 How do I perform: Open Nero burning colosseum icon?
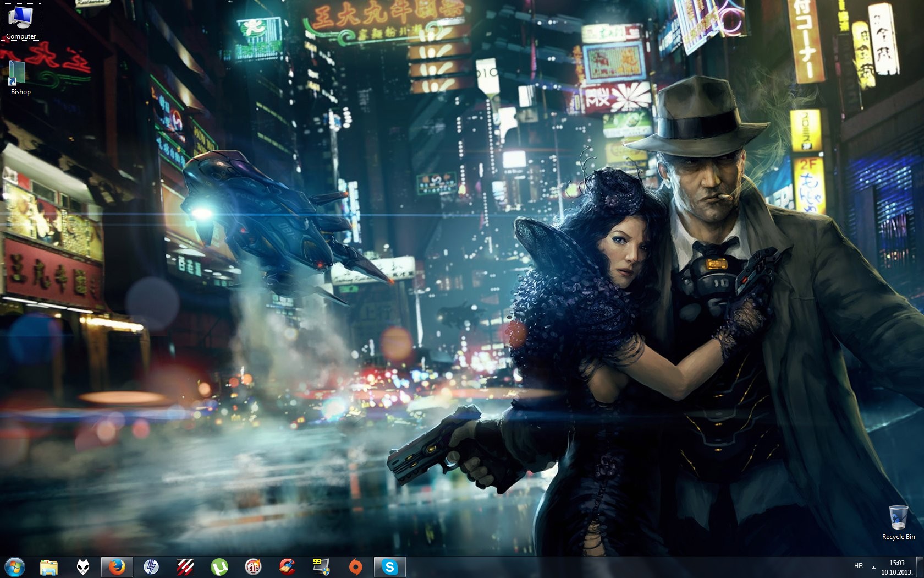[x=253, y=567]
